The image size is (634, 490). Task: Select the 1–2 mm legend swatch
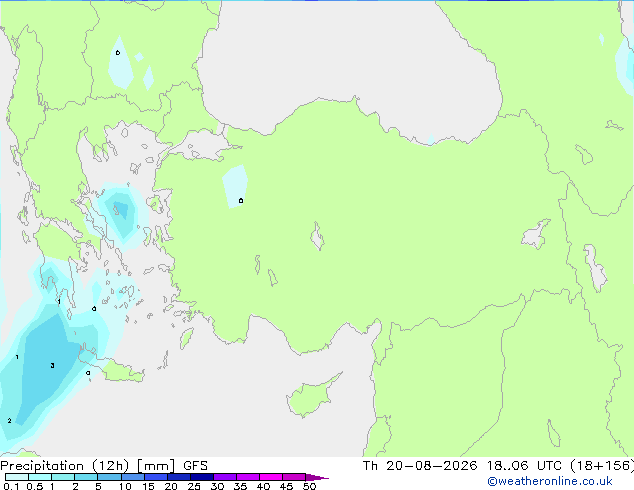coord(63,477)
